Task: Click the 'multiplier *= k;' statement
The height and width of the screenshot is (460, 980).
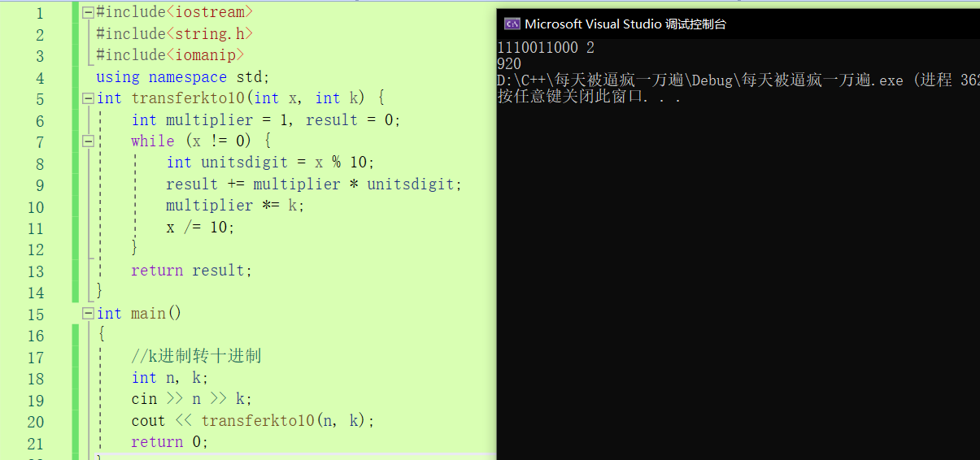Action: click(x=235, y=206)
